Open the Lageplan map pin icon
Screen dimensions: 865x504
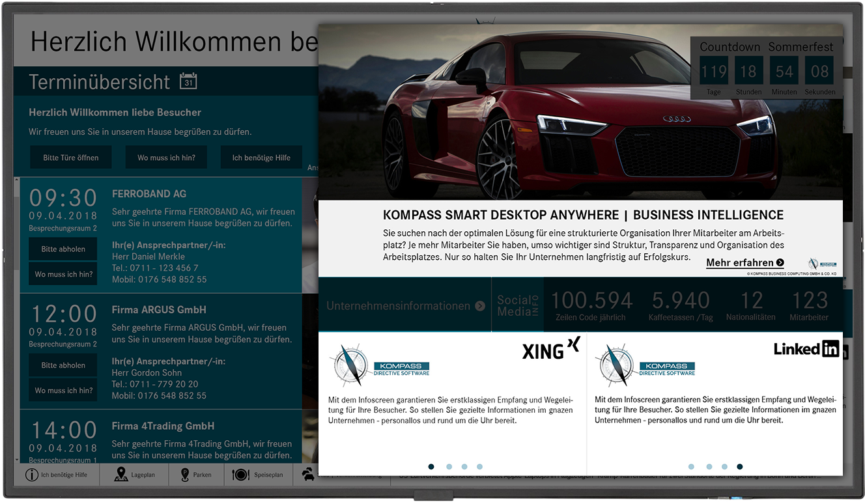pos(121,475)
